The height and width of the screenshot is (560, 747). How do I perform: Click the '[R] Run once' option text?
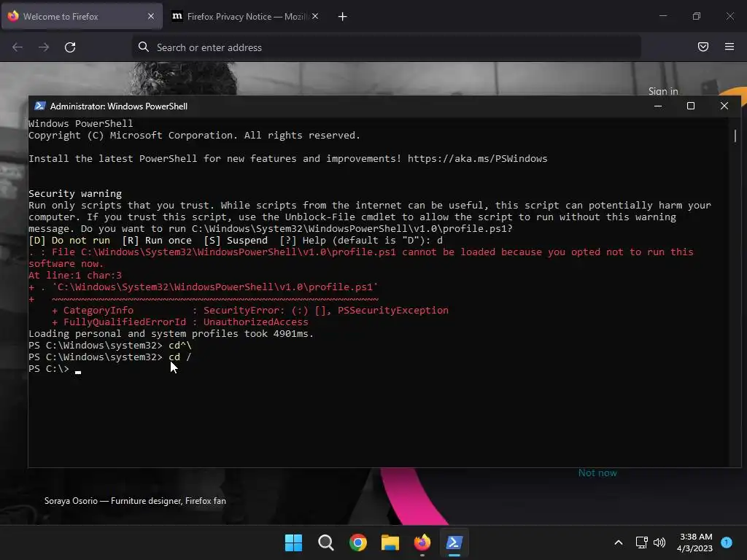pyautogui.click(x=157, y=241)
